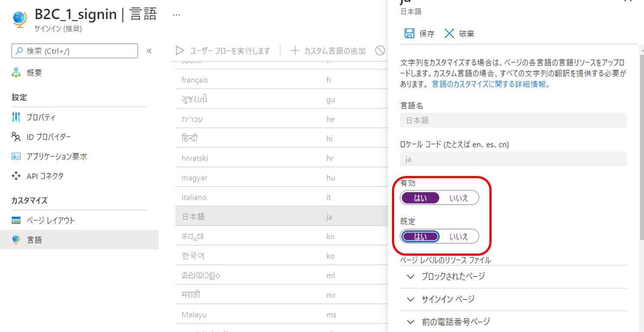The image size is (644, 332).
Task: Click the ID プロバイダー person icon
Action: [x=16, y=137]
